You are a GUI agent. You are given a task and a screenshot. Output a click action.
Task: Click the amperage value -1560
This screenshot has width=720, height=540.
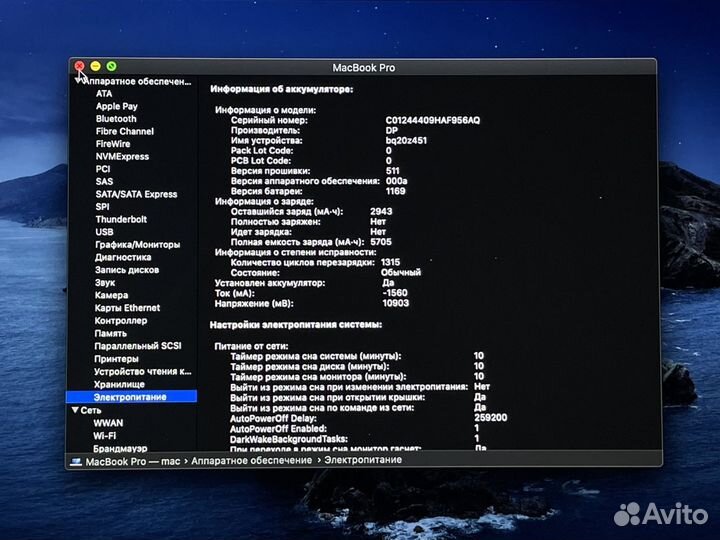click(x=395, y=292)
